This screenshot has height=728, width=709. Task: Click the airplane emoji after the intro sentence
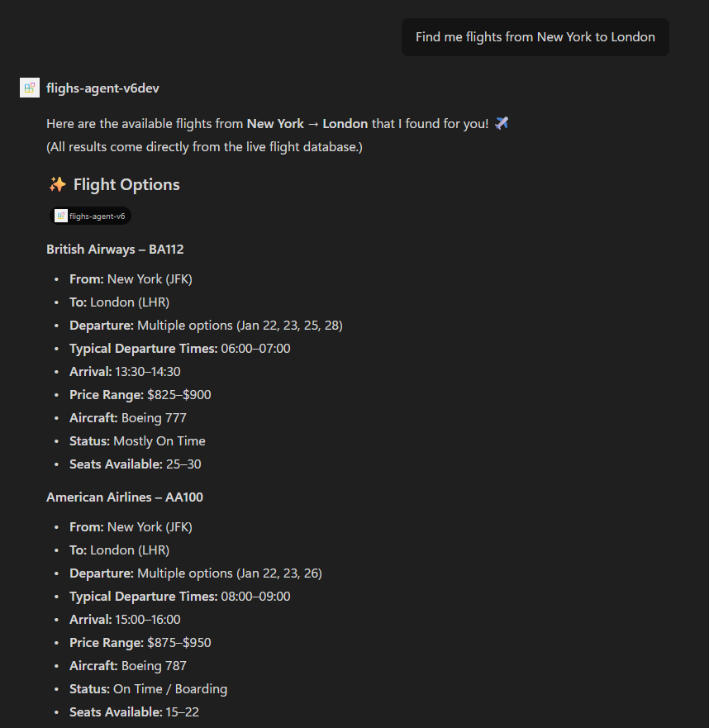point(502,123)
